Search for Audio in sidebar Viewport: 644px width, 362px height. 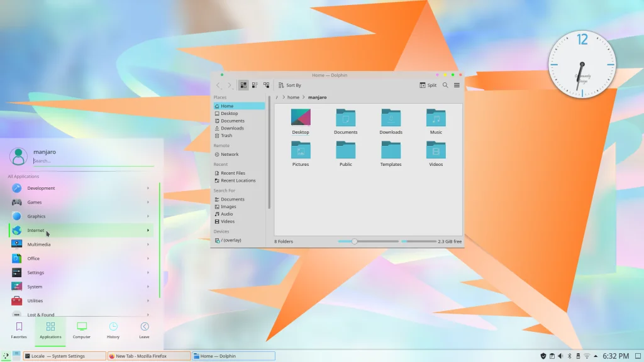point(239,214)
